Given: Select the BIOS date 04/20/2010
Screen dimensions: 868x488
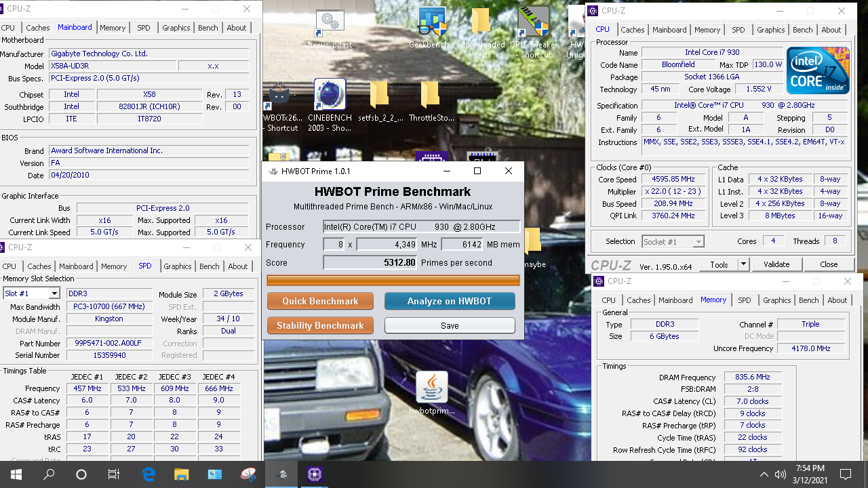Looking at the screenshot, I should click(149, 175).
